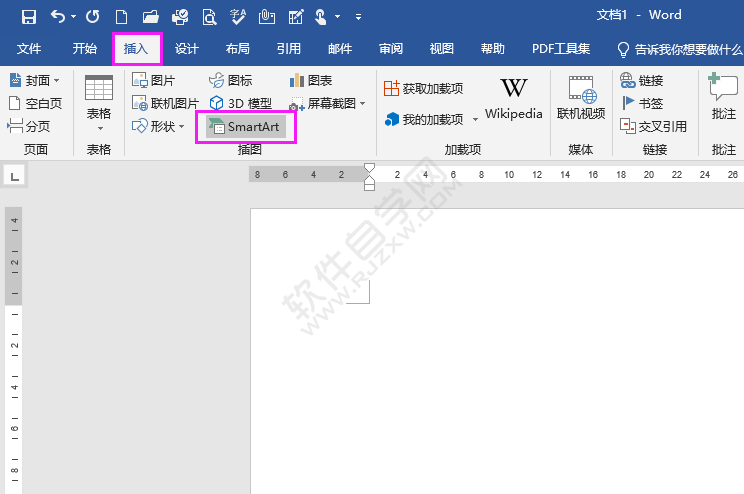Insert a 分页 (Page Break)
Screen dimensions: 744x494
29,126
